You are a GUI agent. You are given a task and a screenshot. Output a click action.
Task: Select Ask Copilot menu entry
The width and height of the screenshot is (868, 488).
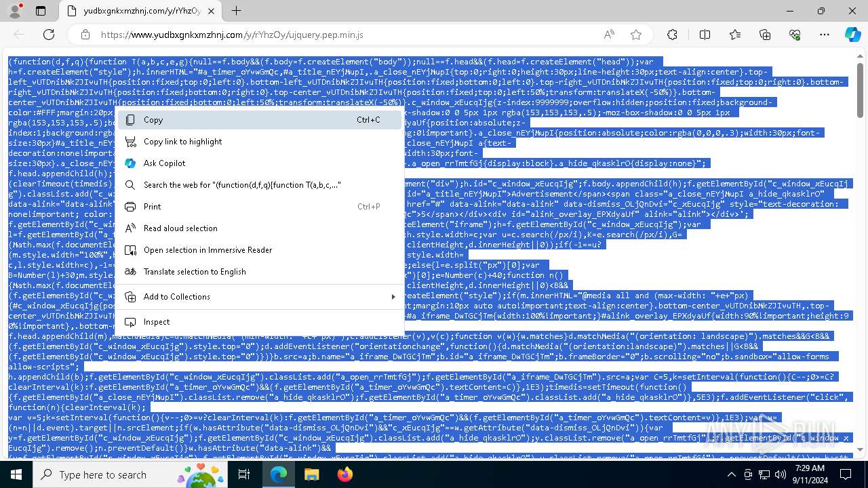260,163
